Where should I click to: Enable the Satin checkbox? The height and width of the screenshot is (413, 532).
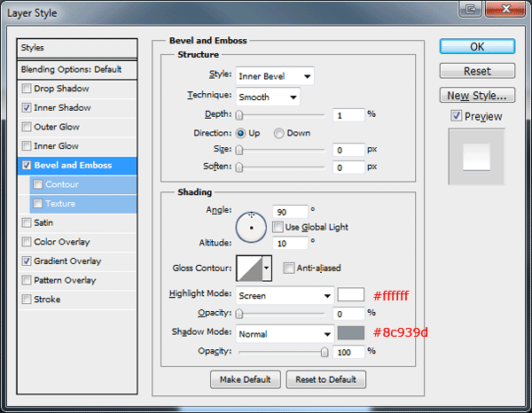point(27,222)
